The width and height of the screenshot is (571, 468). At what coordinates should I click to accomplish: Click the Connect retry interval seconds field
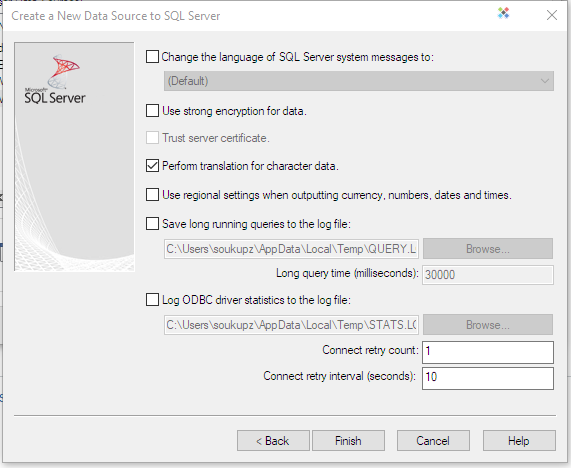tap(488, 378)
